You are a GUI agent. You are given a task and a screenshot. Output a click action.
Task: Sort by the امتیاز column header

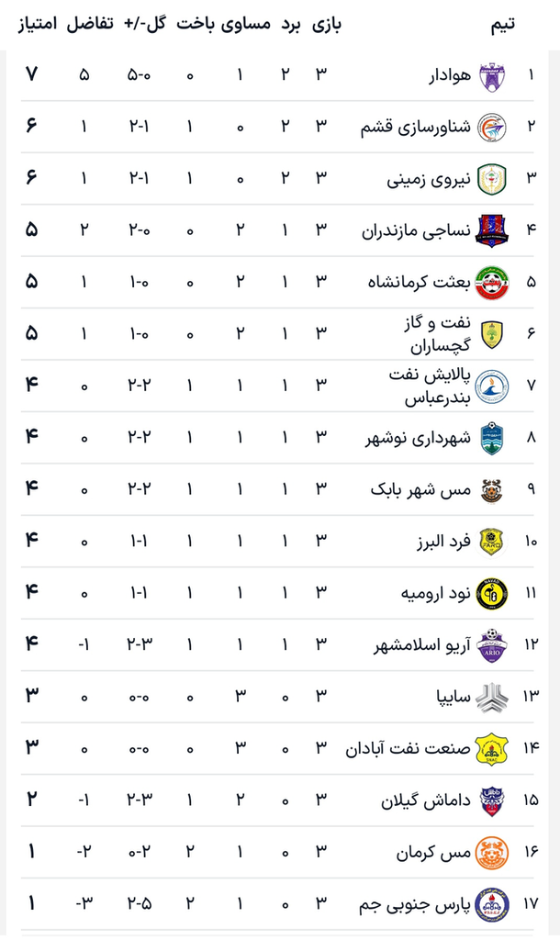pos(37,25)
